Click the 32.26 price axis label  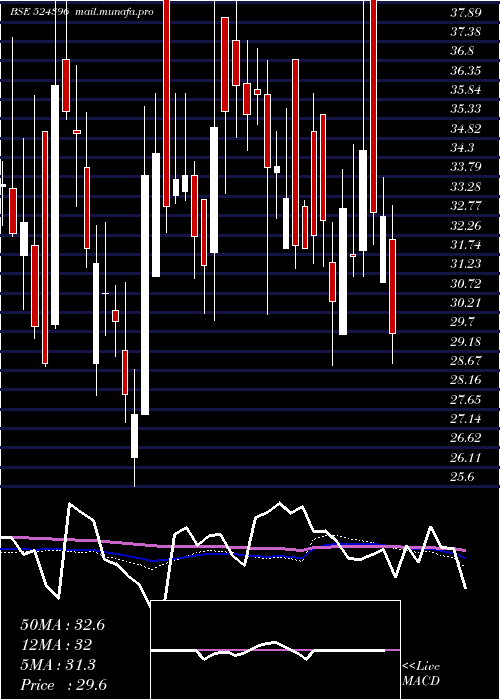point(466,225)
